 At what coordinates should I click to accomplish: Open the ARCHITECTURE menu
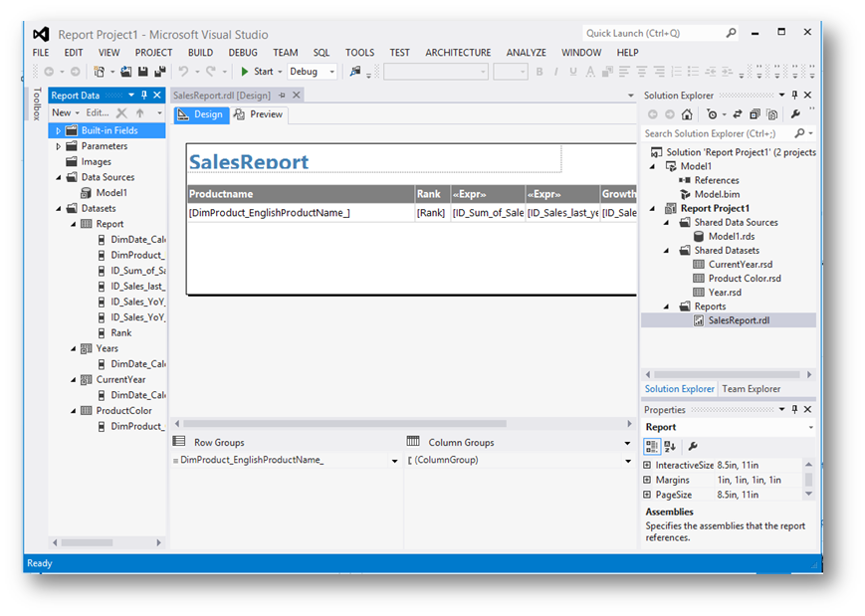point(458,53)
